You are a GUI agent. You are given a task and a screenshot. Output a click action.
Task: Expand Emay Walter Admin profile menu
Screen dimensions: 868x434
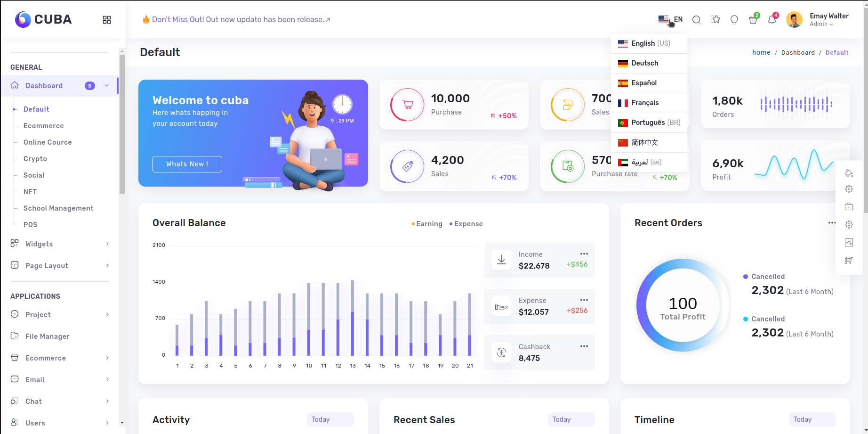pos(818,20)
